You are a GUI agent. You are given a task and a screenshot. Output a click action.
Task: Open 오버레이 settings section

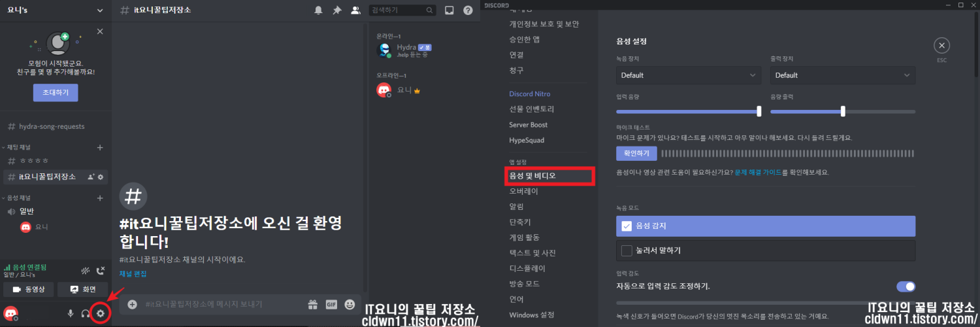pyautogui.click(x=524, y=192)
